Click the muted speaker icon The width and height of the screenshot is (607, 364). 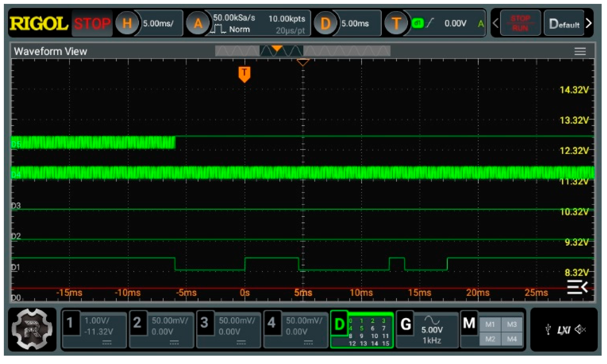580,329
